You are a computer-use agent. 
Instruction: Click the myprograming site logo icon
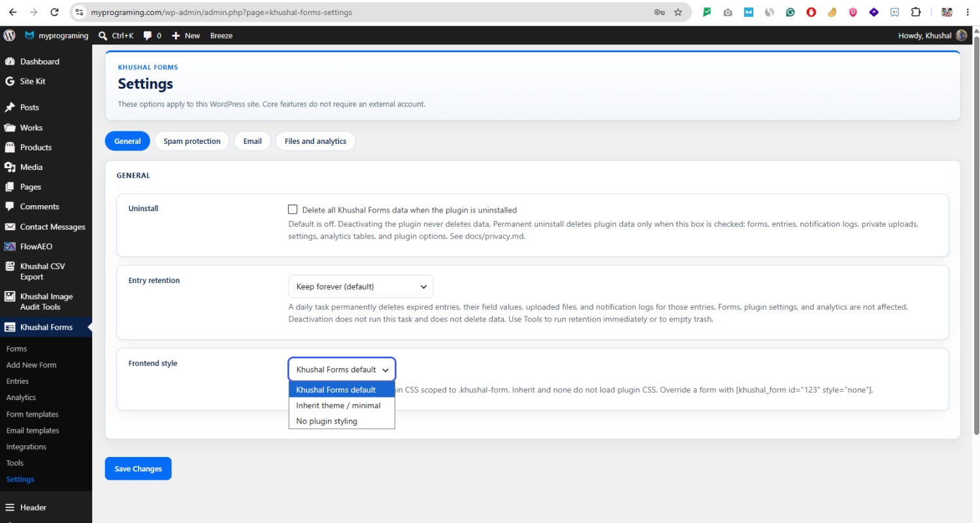pyautogui.click(x=29, y=35)
